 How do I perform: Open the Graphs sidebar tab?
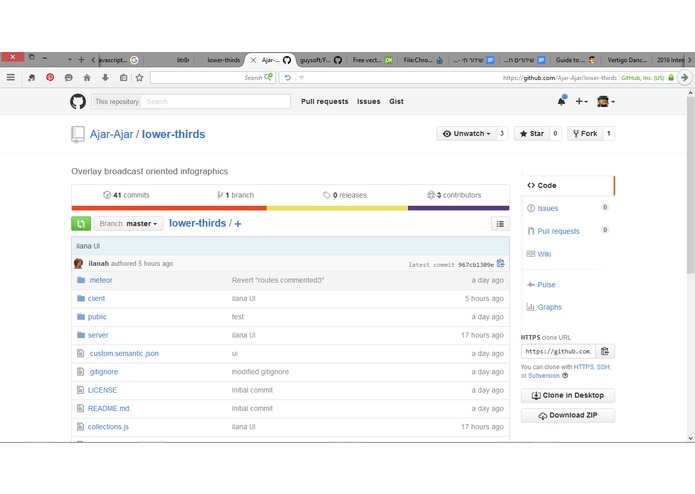pos(549,307)
